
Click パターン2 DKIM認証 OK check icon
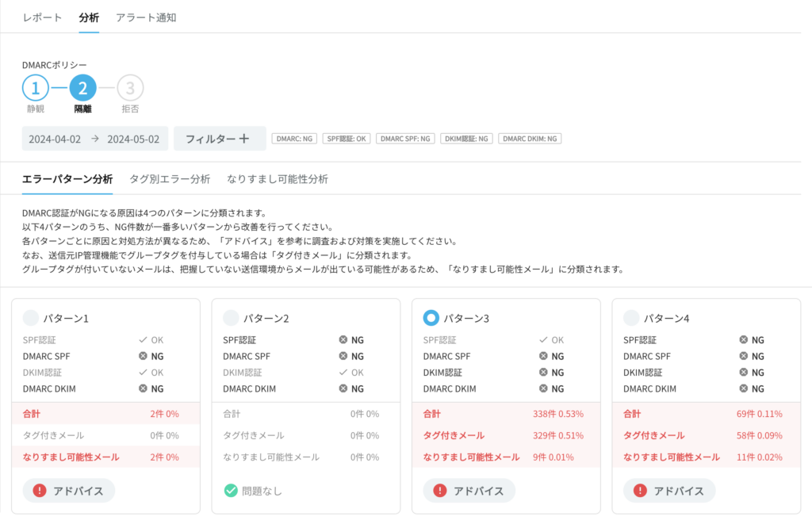pos(343,372)
